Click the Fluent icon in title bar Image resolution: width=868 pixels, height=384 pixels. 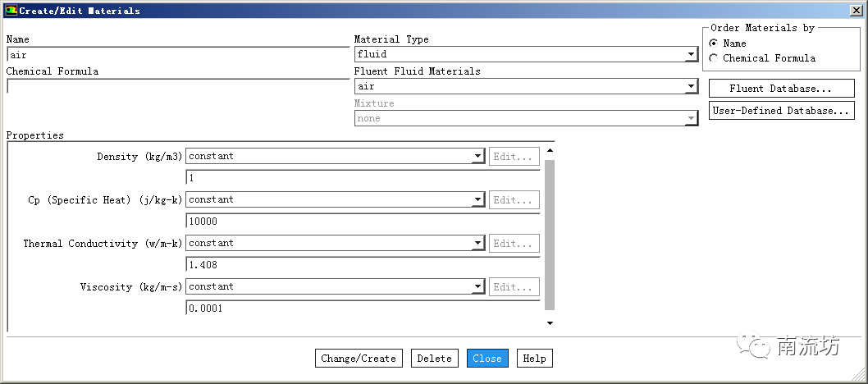click(x=11, y=11)
